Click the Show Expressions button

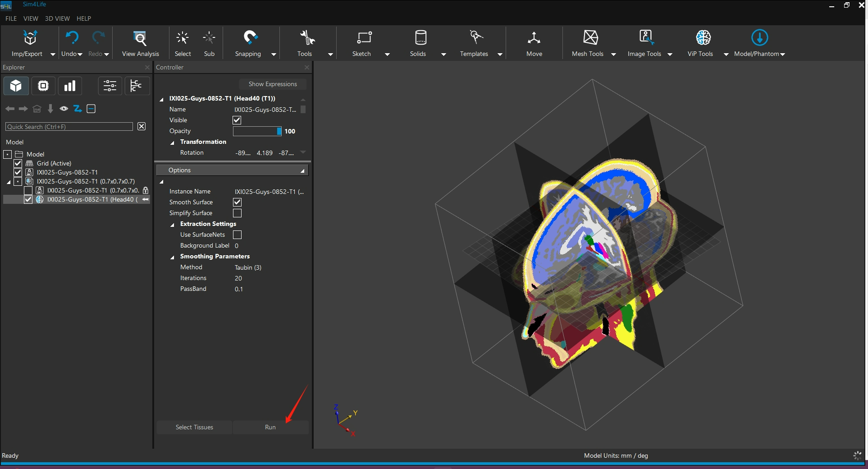(x=272, y=84)
